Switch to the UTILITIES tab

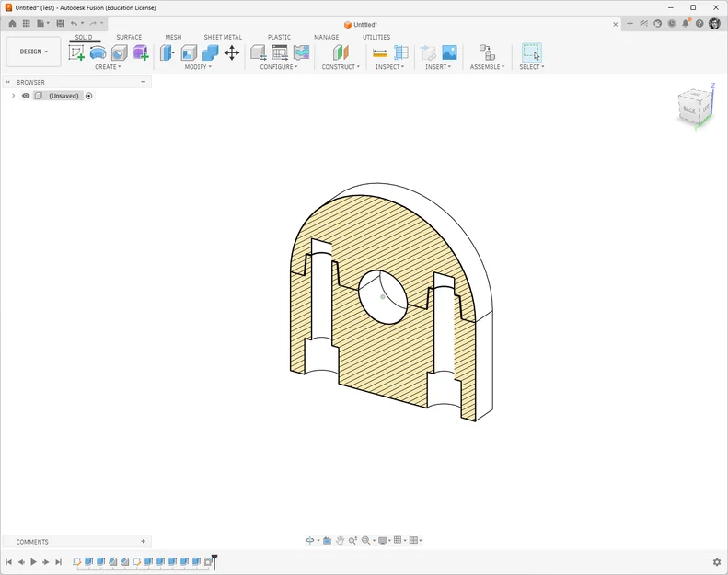click(376, 37)
